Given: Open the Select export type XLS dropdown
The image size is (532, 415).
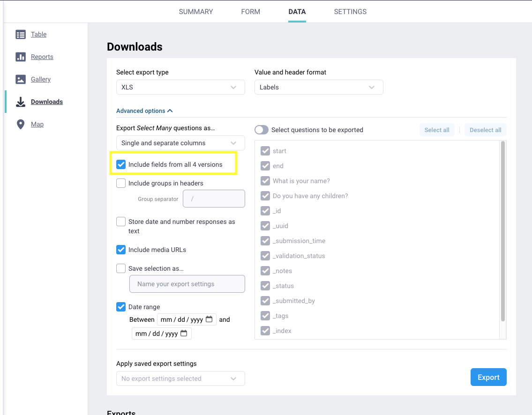Looking at the screenshot, I should 180,87.
